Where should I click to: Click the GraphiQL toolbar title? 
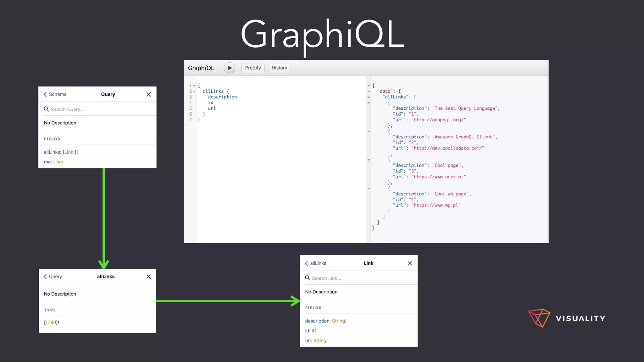pos(201,68)
